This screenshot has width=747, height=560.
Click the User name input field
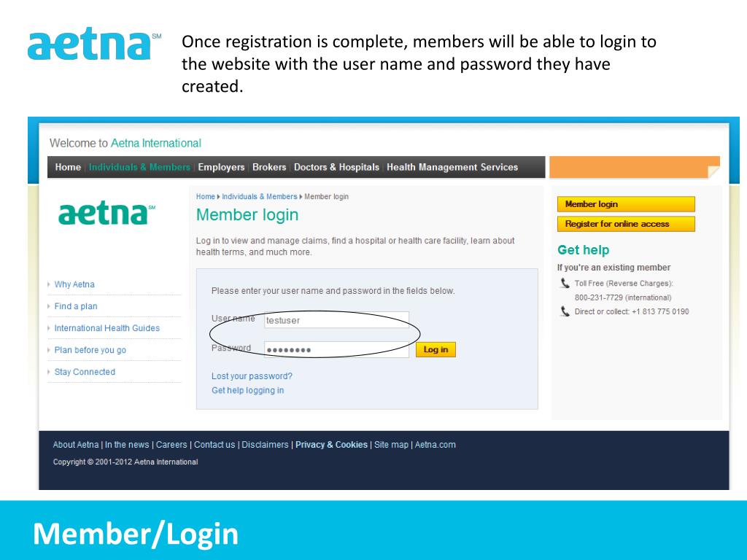(x=336, y=320)
